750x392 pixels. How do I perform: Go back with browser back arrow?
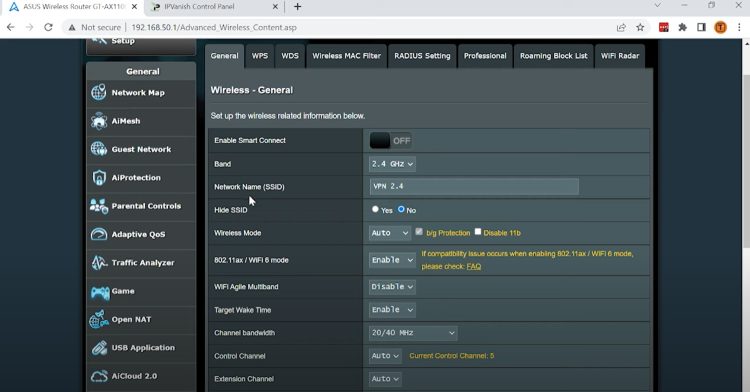tap(11, 27)
